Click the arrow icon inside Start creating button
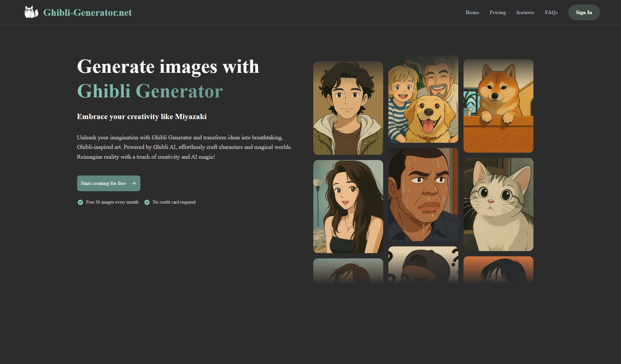 [x=133, y=183]
